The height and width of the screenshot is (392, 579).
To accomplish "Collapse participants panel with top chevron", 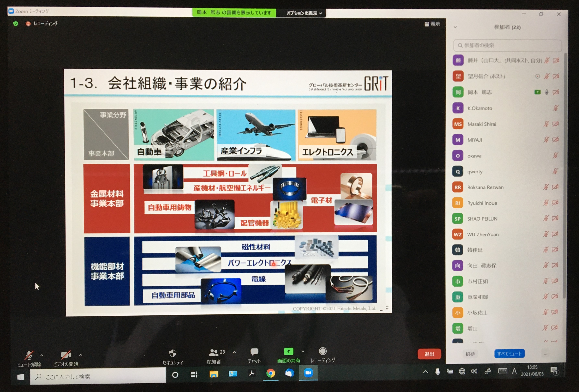I will 455,27.
